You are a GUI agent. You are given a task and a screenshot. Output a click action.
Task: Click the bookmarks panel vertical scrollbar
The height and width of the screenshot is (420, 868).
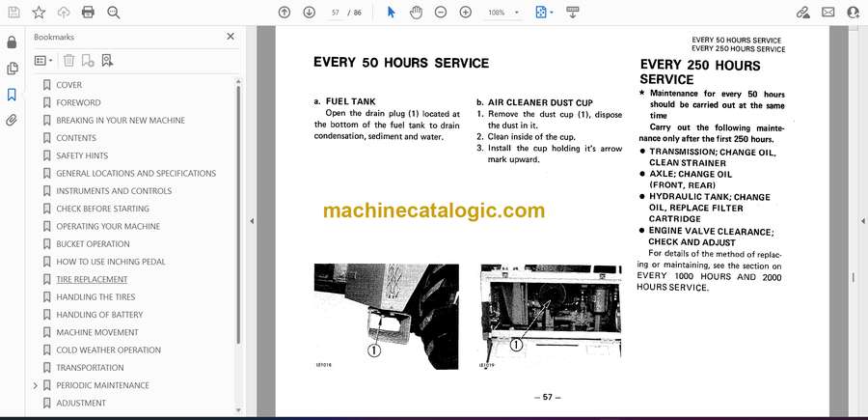point(238,214)
